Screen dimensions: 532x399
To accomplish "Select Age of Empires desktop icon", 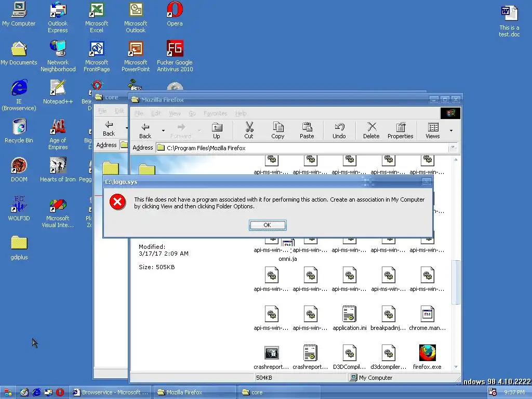I will pos(58,135).
